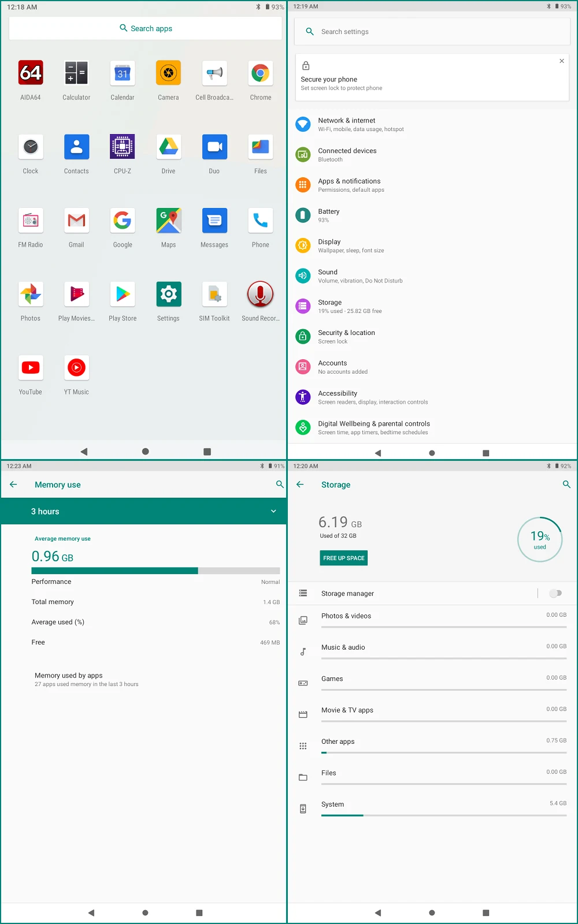Tap Secure your phone suggestion

click(x=432, y=77)
